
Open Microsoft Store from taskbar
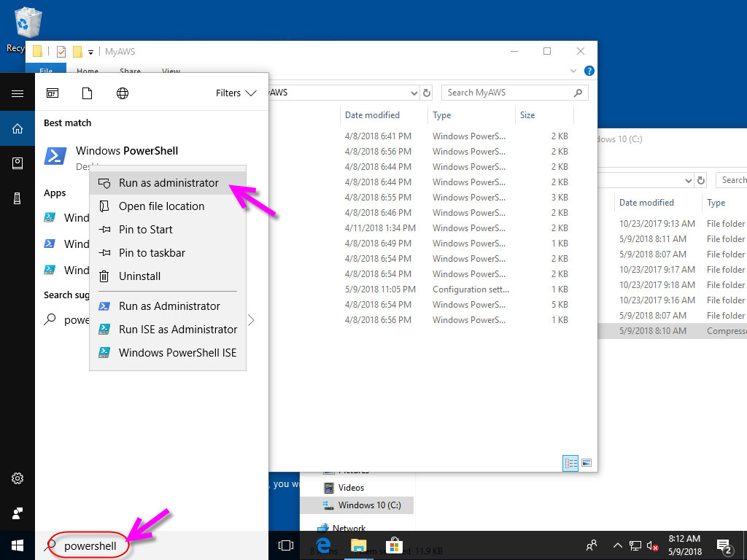click(x=394, y=545)
